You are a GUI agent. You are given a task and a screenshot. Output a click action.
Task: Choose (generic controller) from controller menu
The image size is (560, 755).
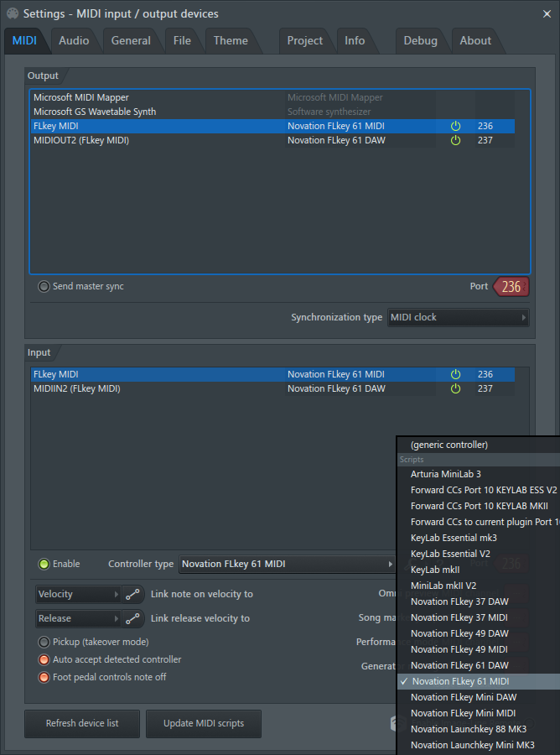[480, 445]
